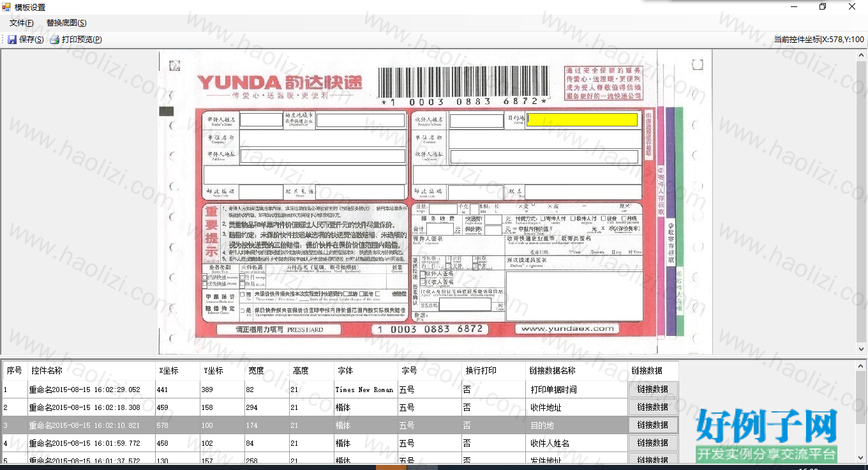This screenshot has height=470, width=868.
Task: Click the 控件名称 column header
Action: (91, 370)
